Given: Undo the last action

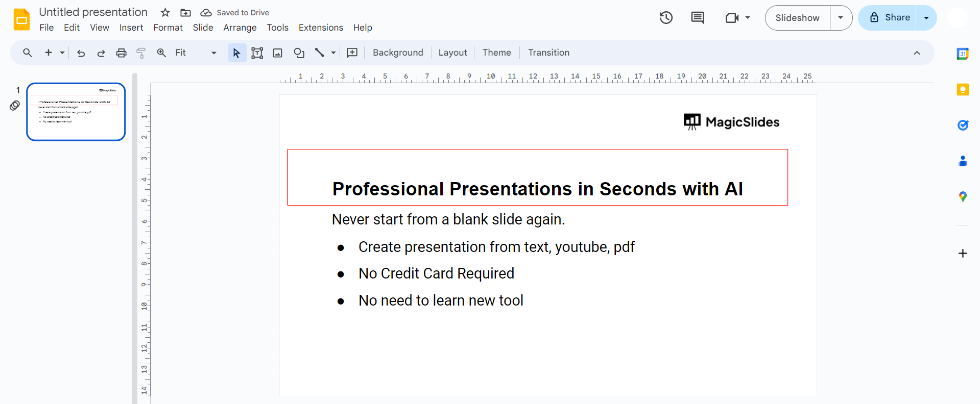Looking at the screenshot, I should [81, 53].
